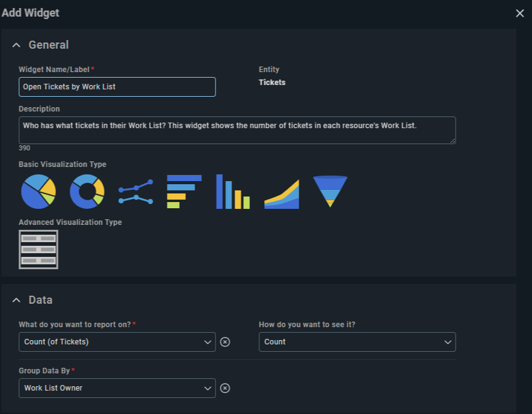
Task: Expand the Group Data By dropdown
Action: (117, 388)
